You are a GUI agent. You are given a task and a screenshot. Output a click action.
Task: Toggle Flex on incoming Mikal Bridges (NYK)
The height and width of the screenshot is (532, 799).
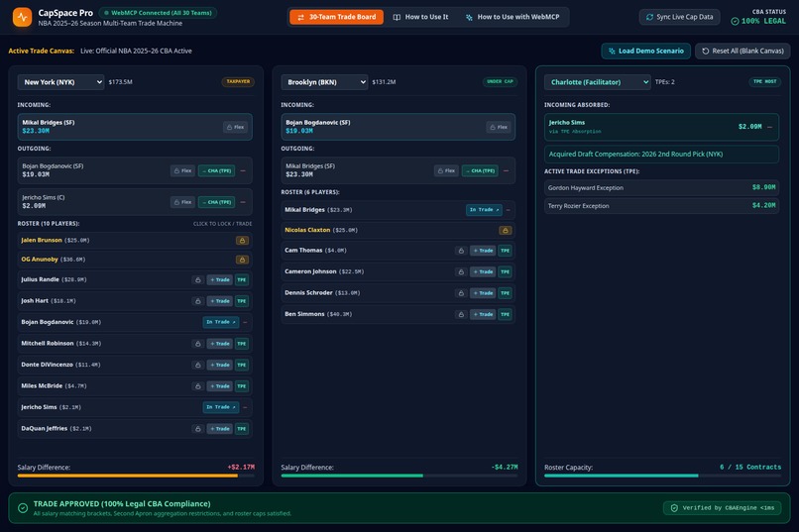(x=235, y=127)
